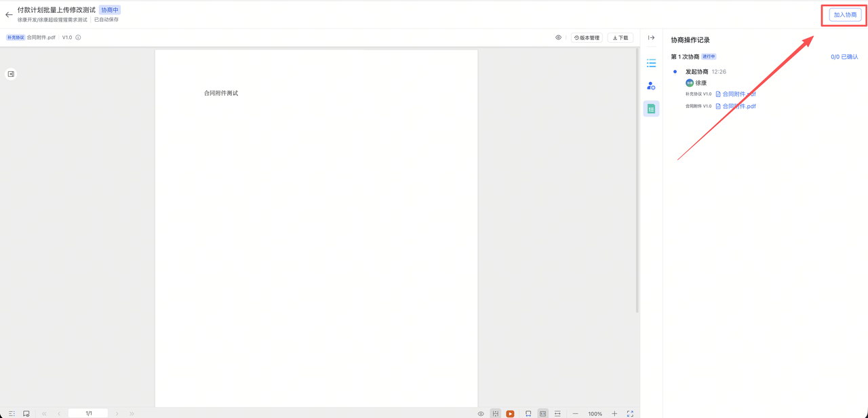Image resolution: width=868 pixels, height=418 pixels.
Task: Open the list icon in right sidebar
Action: pos(651,63)
